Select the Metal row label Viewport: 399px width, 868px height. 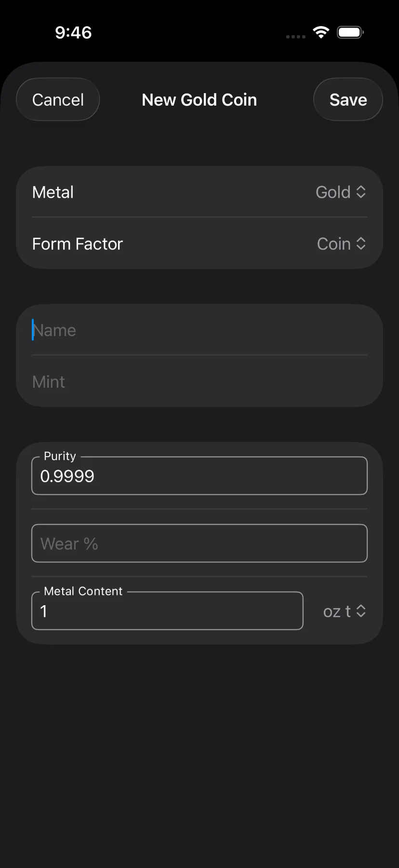[x=53, y=192]
